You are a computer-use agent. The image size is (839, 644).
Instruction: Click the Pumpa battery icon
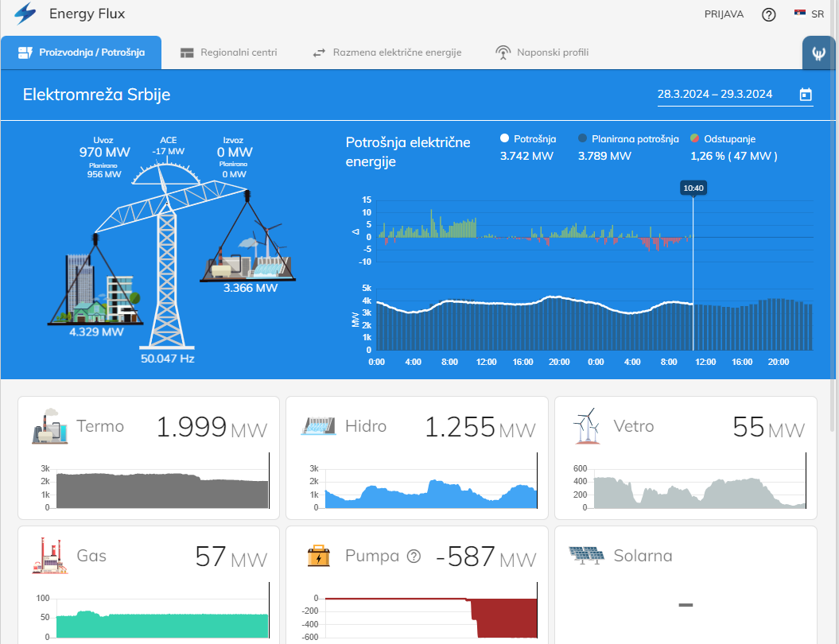coord(318,556)
